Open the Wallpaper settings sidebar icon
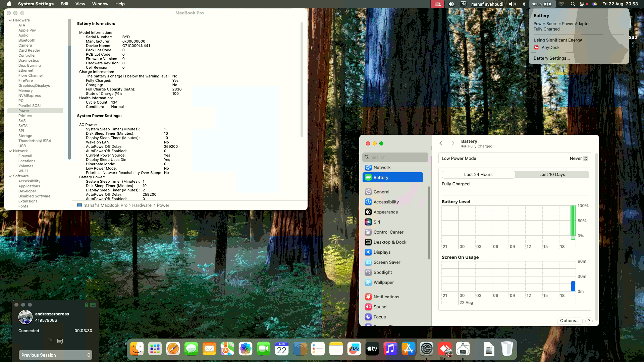The width and height of the screenshot is (644, 362). [x=368, y=282]
